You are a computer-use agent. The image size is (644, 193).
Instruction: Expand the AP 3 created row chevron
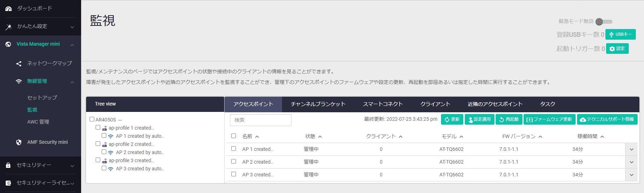(x=631, y=175)
